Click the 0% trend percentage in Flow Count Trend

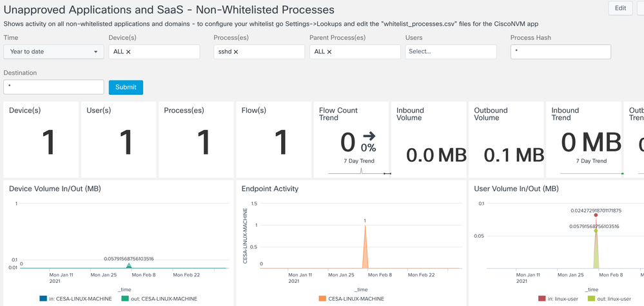pyautogui.click(x=368, y=148)
